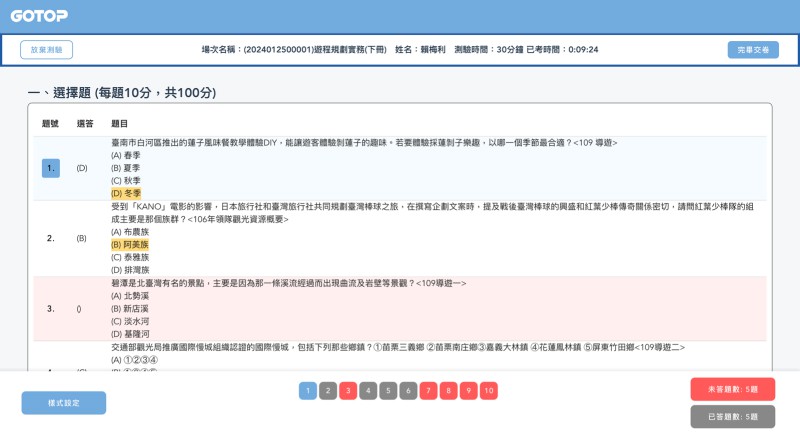Image resolution: width=800 pixels, height=435 pixels.
Task: Show the 已答題數 answered questions list
Action: [732, 416]
